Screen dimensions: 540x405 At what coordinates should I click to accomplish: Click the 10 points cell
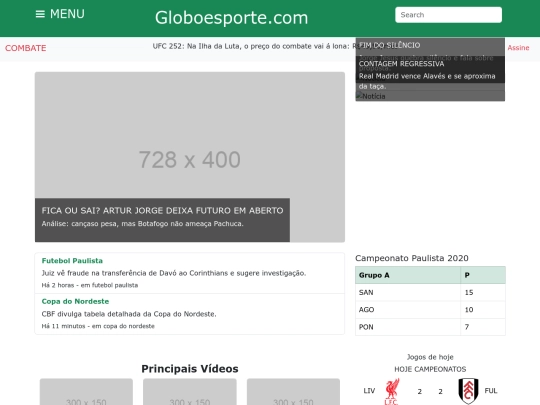tap(483, 310)
